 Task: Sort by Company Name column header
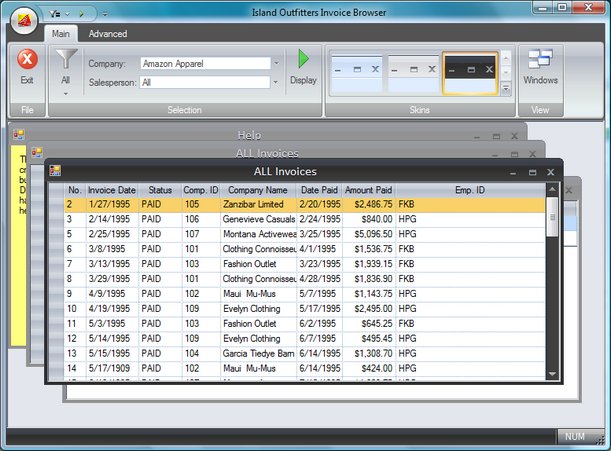tap(258, 190)
